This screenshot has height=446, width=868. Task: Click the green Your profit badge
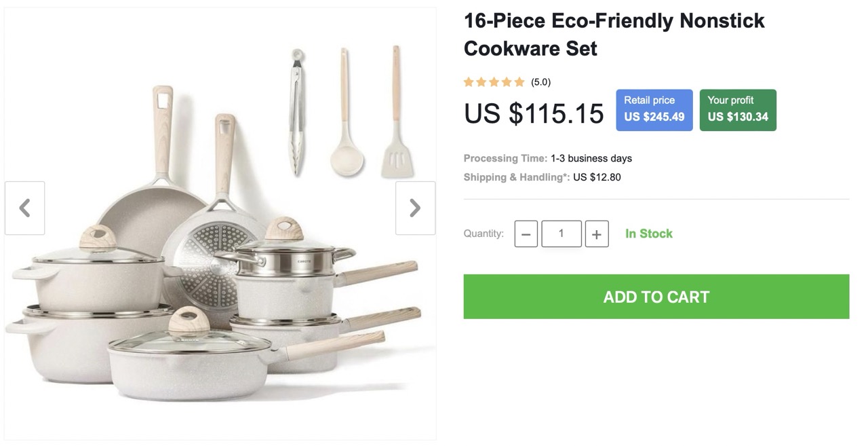[737, 109]
